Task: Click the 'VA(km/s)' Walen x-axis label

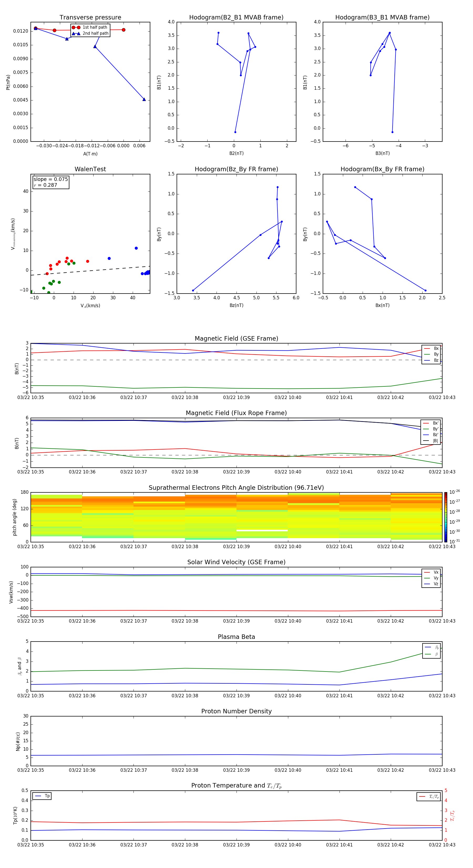Action: 90,306
